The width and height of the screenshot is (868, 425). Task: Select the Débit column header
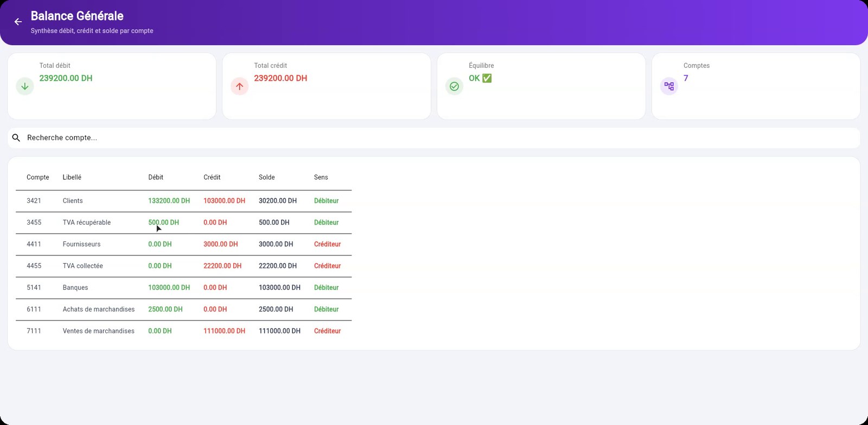(156, 177)
